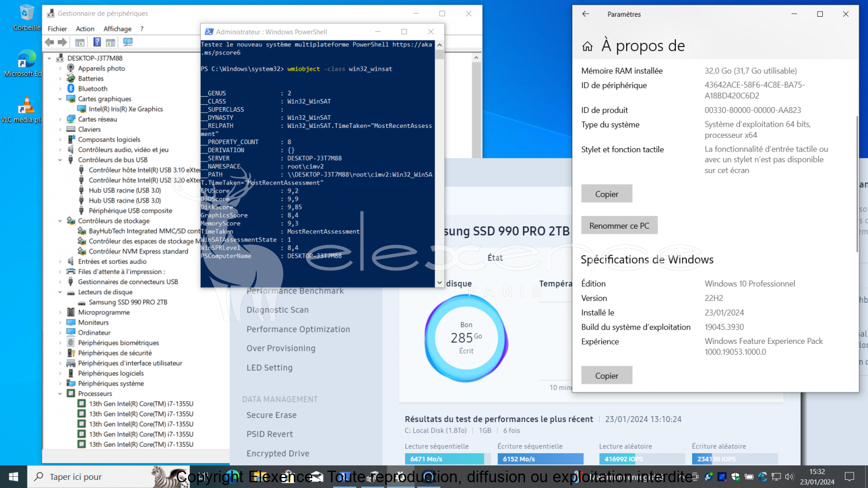
Task: Open Encrypted Drive in Samsung Magician
Action: point(278,454)
